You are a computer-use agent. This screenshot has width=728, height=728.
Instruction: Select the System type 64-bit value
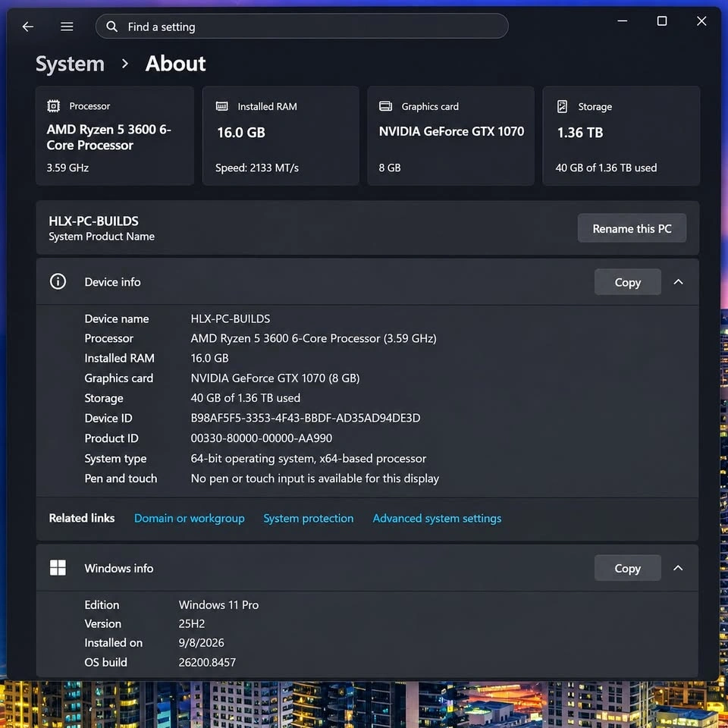[309, 458]
